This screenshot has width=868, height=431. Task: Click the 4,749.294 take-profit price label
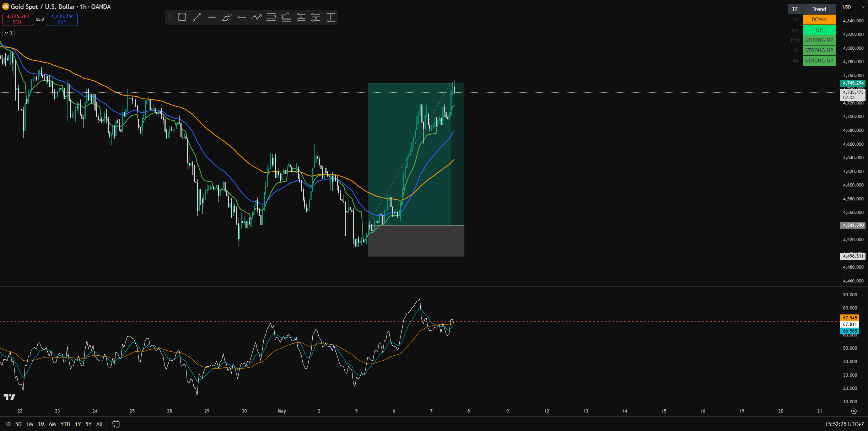(x=853, y=83)
